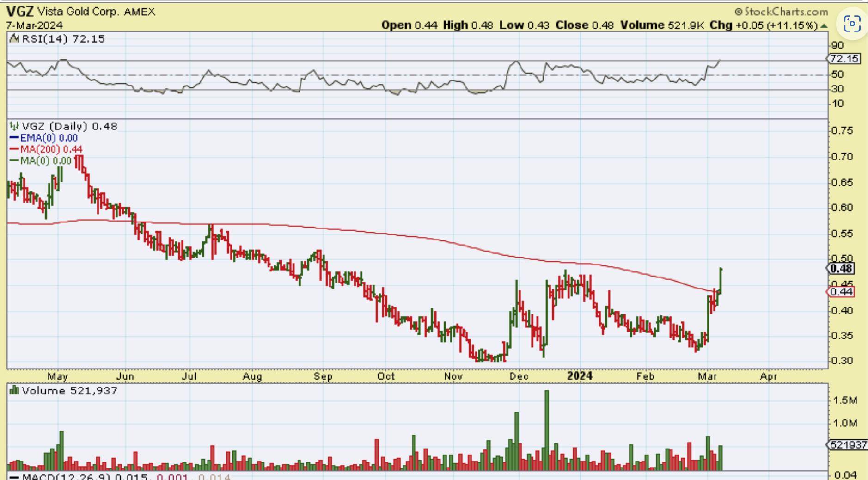Click the Feb month axis label

tap(645, 376)
